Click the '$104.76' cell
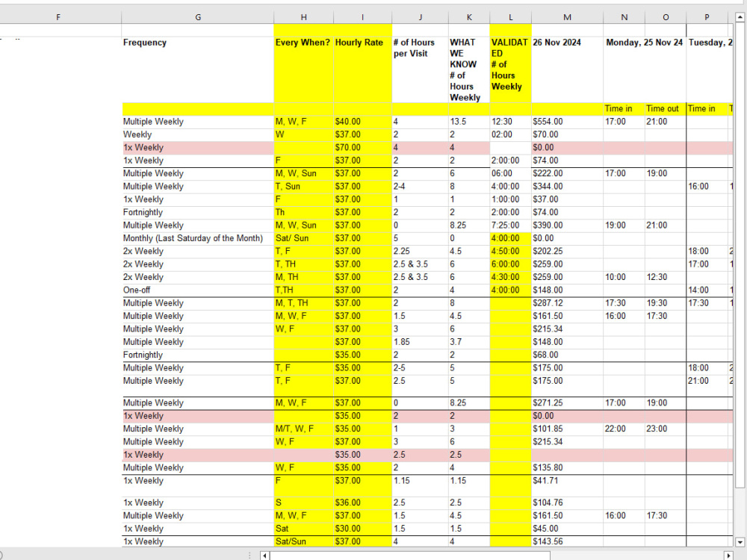The image size is (747, 560). 567,503
